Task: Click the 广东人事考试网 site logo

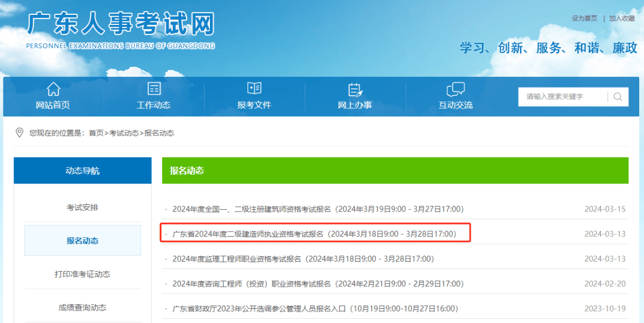Action: click(120, 24)
